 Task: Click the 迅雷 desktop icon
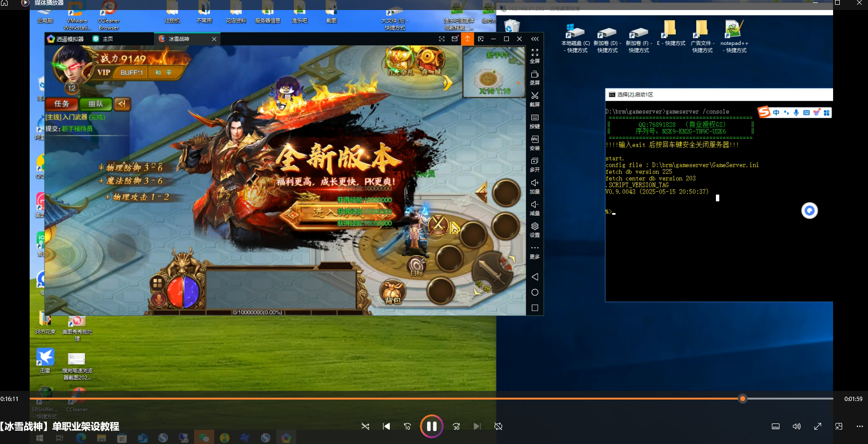coord(45,360)
